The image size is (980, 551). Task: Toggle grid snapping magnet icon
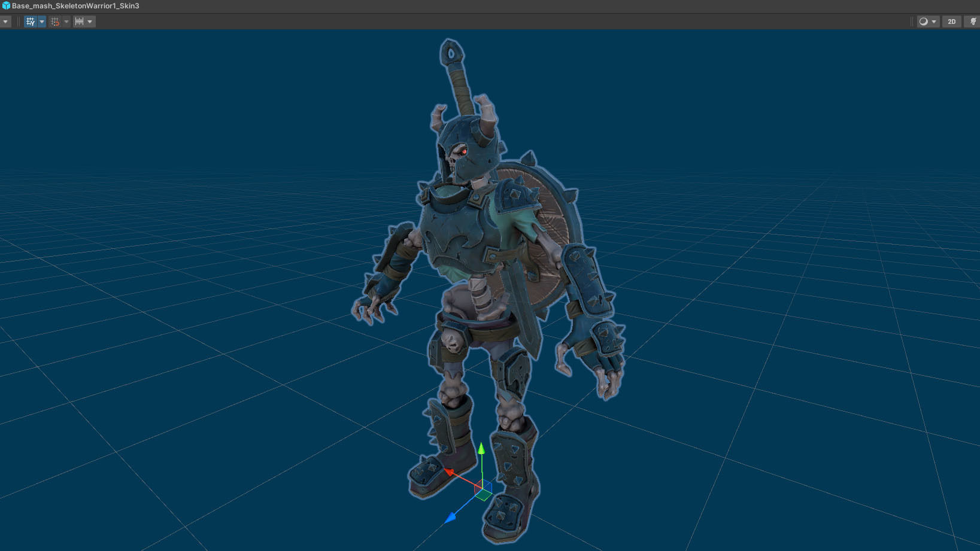[55, 22]
